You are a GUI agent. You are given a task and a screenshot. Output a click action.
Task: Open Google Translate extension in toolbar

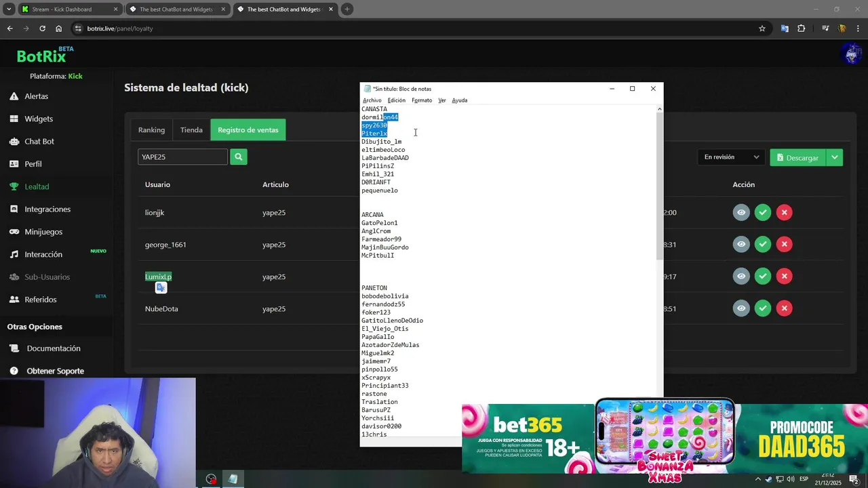[x=785, y=28]
